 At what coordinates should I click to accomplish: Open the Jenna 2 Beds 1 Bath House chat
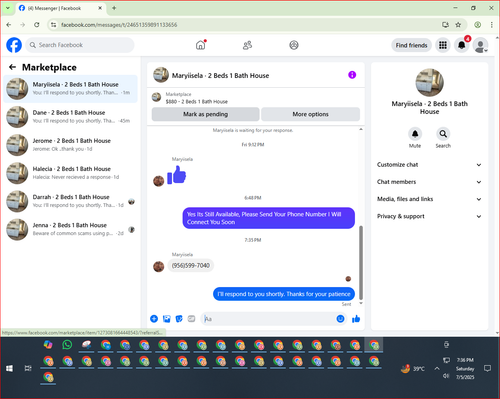point(70,229)
